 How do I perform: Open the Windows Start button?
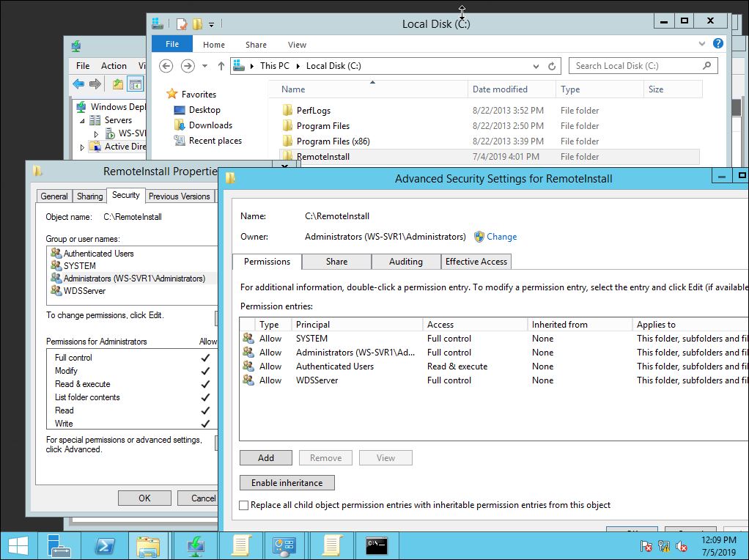(18, 545)
